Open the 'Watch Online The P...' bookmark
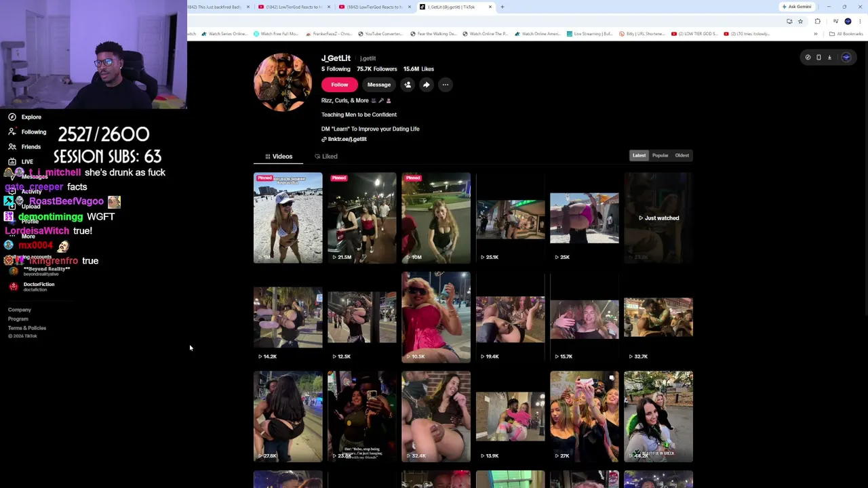The width and height of the screenshot is (868, 488). [x=485, y=34]
